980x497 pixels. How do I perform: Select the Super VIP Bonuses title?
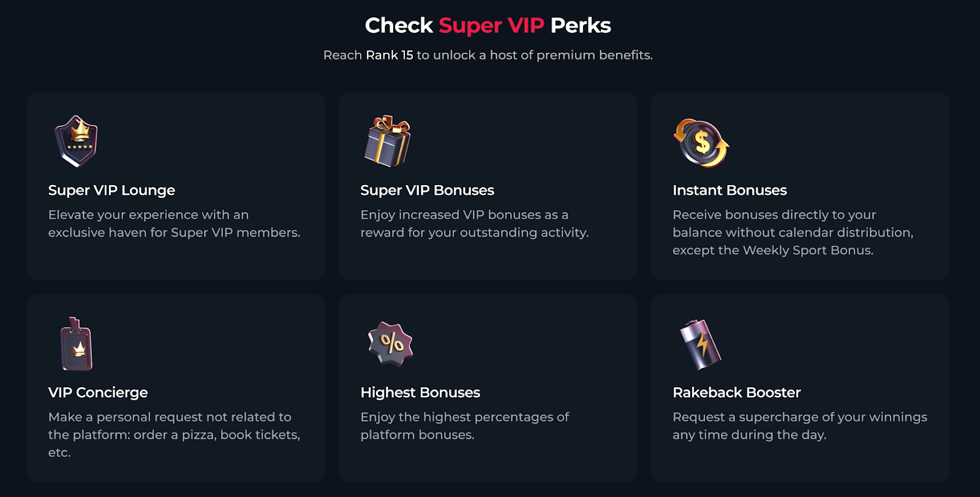click(x=427, y=191)
